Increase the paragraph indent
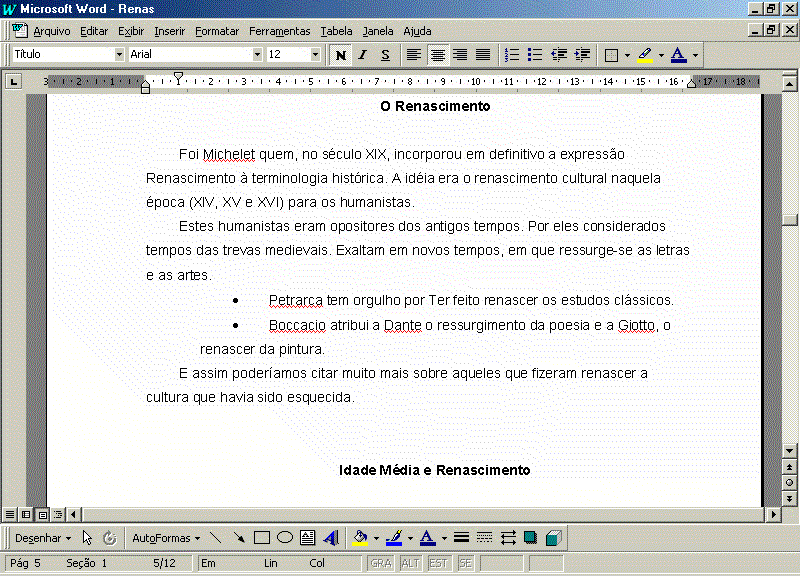800x576 pixels. (x=582, y=55)
